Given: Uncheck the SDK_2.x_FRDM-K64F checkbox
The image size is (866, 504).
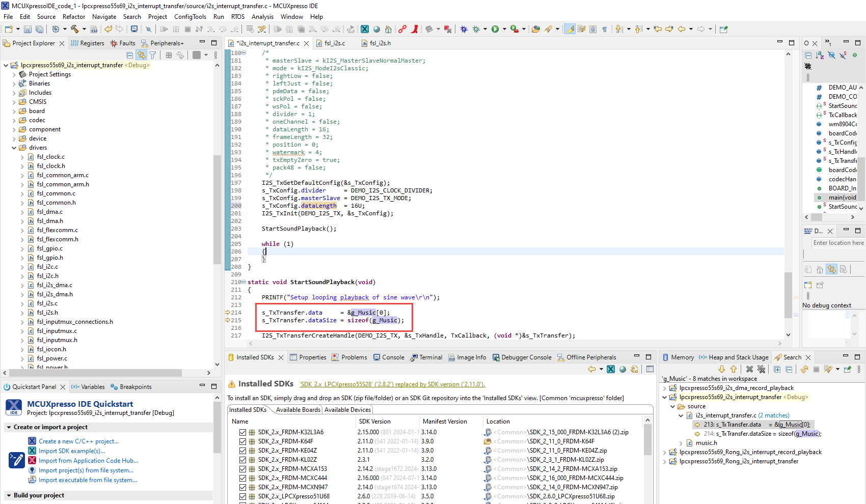Looking at the screenshot, I should [x=243, y=441].
